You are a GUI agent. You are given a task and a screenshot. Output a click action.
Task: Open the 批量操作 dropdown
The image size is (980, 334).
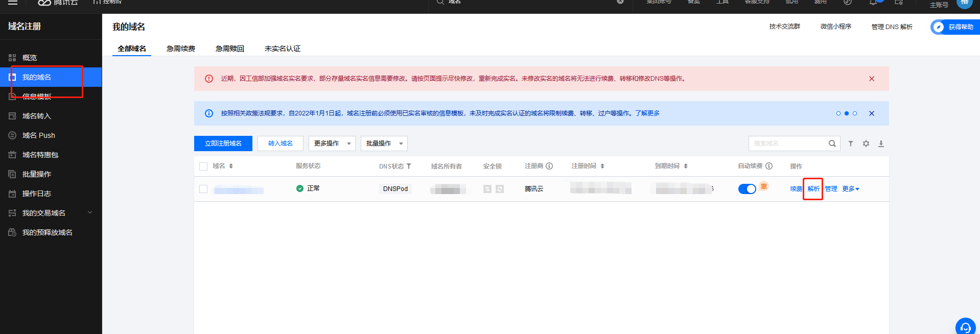384,144
